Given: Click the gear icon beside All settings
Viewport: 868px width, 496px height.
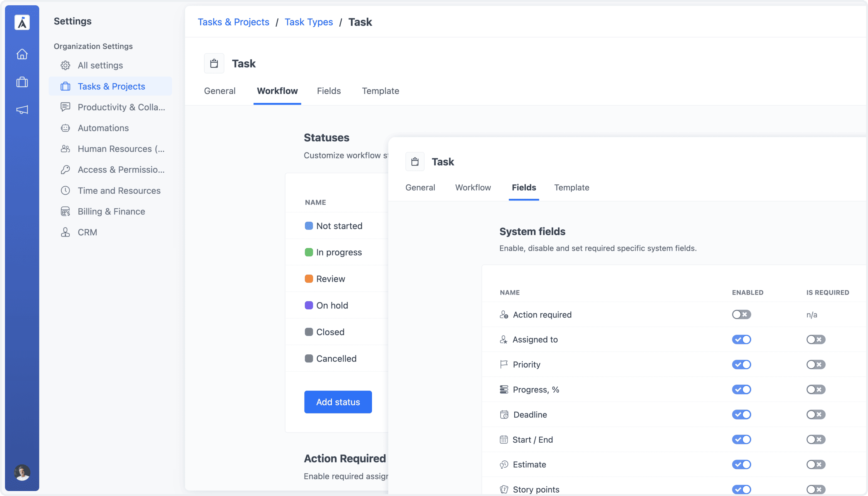Looking at the screenshot, I should tap(65, 65).
